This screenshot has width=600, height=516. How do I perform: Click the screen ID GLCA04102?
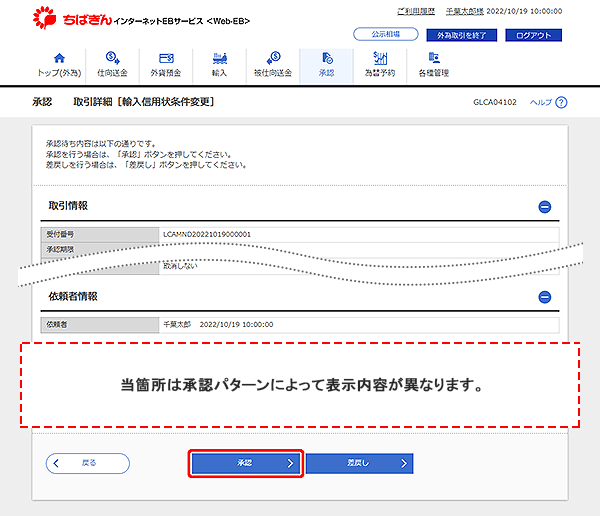click(x=495, y=102)
